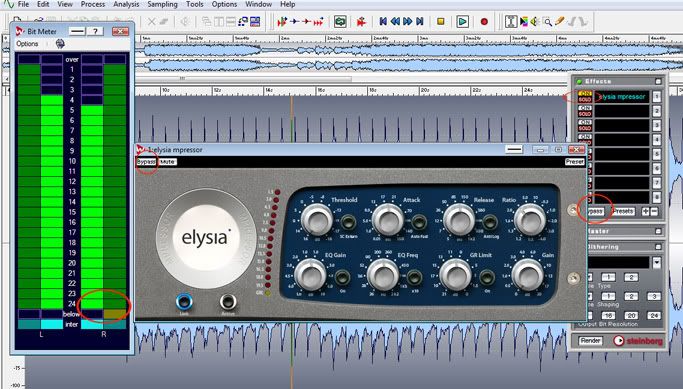Jump to end with skip-forward button
The image size is (683, 389).
point(419,21)
